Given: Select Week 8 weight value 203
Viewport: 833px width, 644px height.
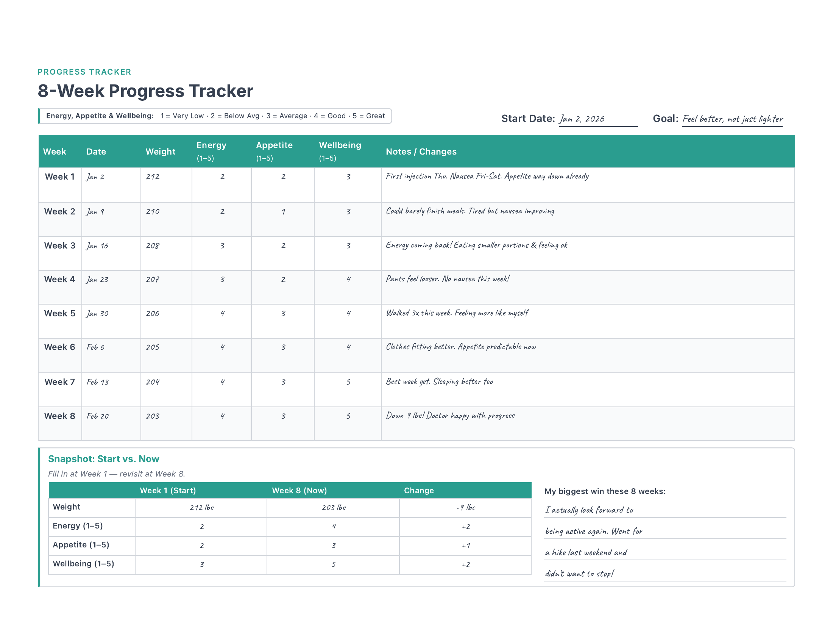Looking at the screenshot, I should (x=152, y=416).
